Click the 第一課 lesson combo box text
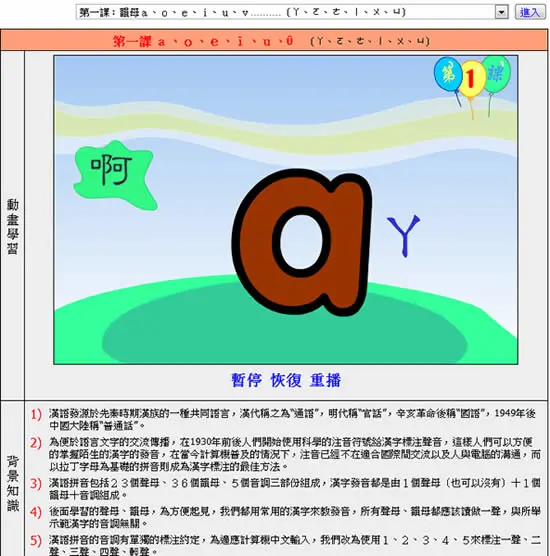This screenshot has height=556, width=550. point(285,12)
